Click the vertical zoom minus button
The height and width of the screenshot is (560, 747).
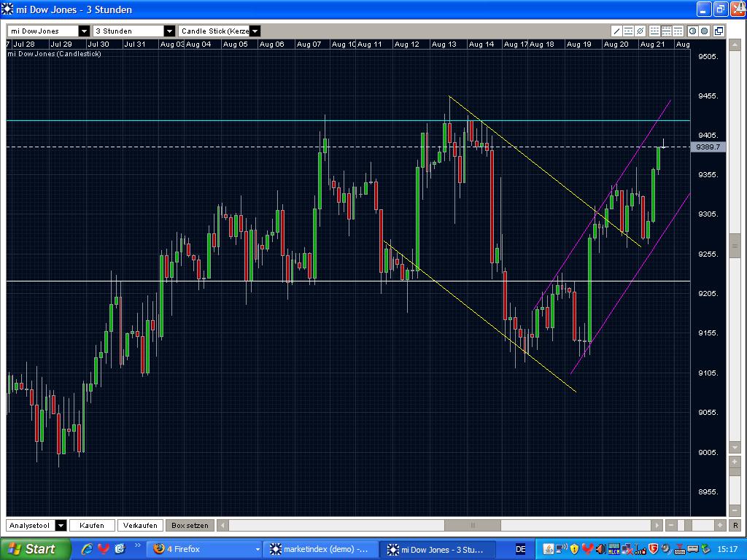click(735, 510)
